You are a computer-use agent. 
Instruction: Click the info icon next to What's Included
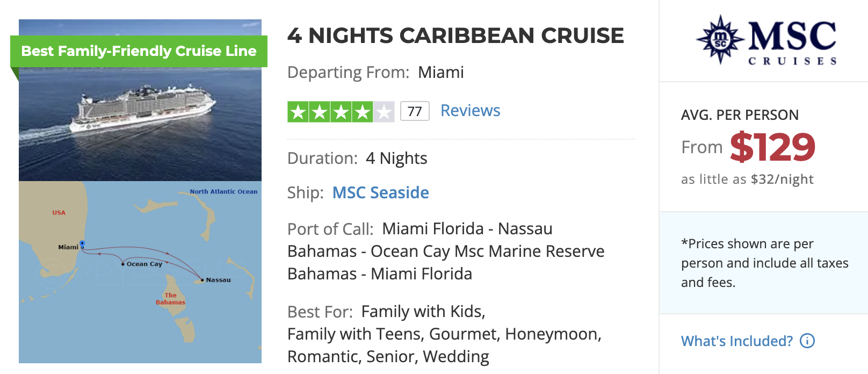coord(807,341)
